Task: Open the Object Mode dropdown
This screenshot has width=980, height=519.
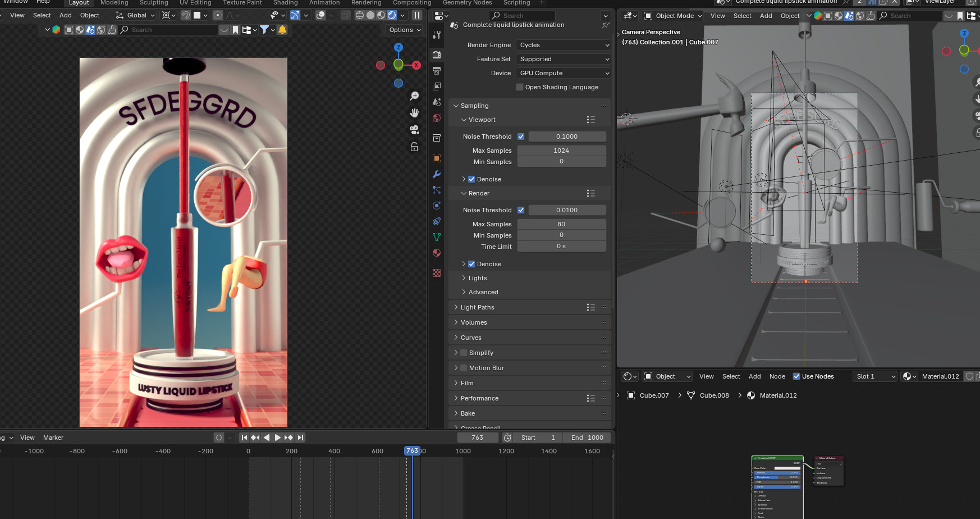Action: (x=673, y=16)
